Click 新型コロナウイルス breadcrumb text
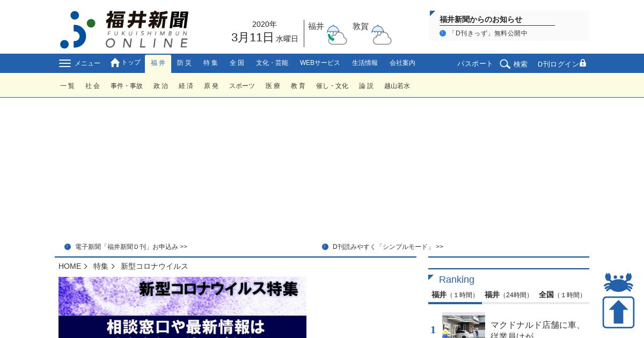The image size is (644, 338). pos(155,266)
